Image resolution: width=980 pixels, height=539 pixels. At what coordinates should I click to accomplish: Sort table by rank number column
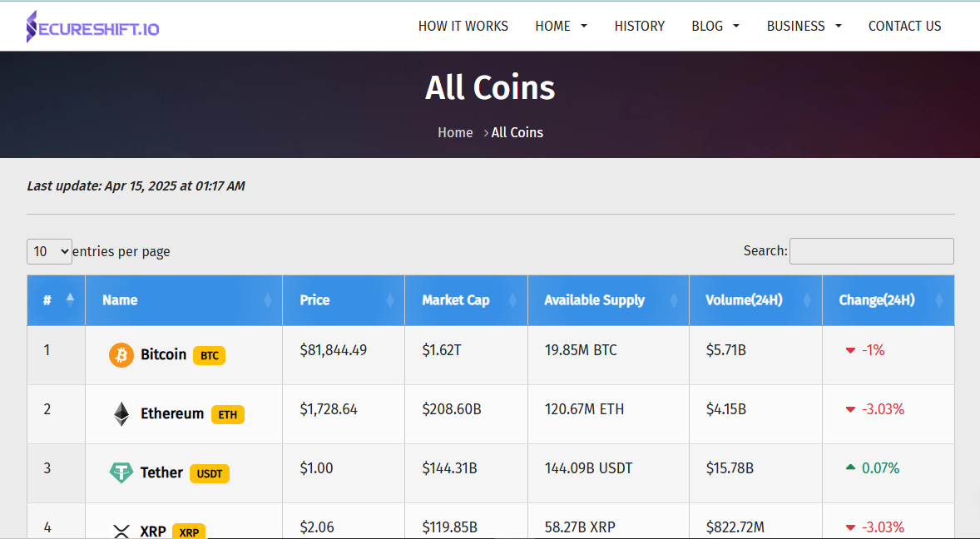click(x=57, y=300)
